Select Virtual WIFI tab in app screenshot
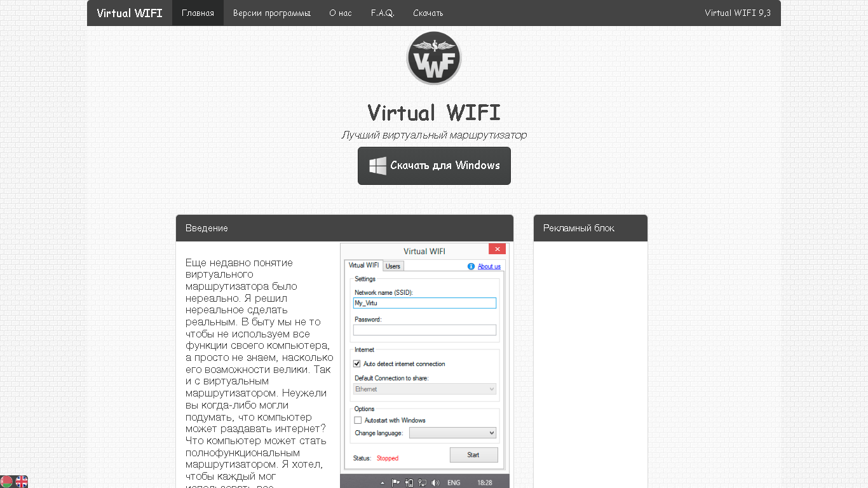Image resolution: width=868 pixels, height=488 pixels. pos(363,266)
